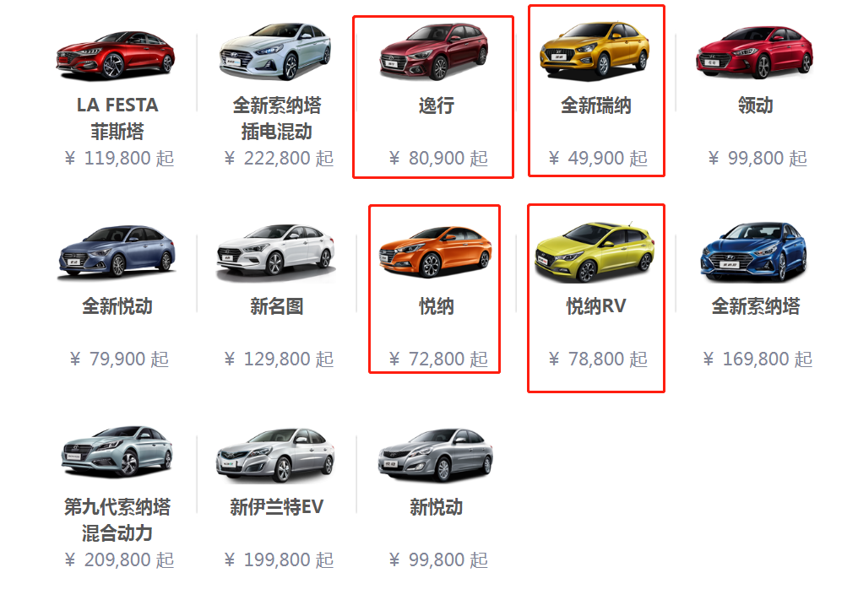This screenshot has height=616, width=858.
Task: Select the 第九代索纳塔 混合动力 car image
Action: (x=117, y=452)
